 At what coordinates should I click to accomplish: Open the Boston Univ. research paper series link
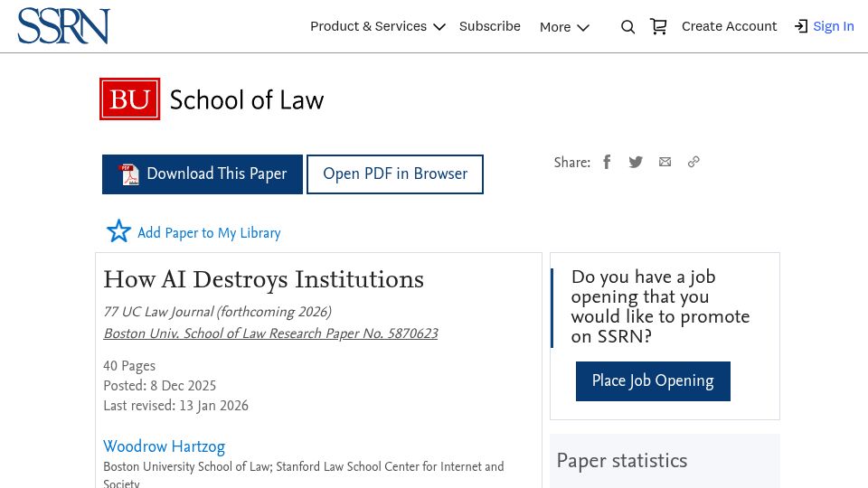pos(270,333)
